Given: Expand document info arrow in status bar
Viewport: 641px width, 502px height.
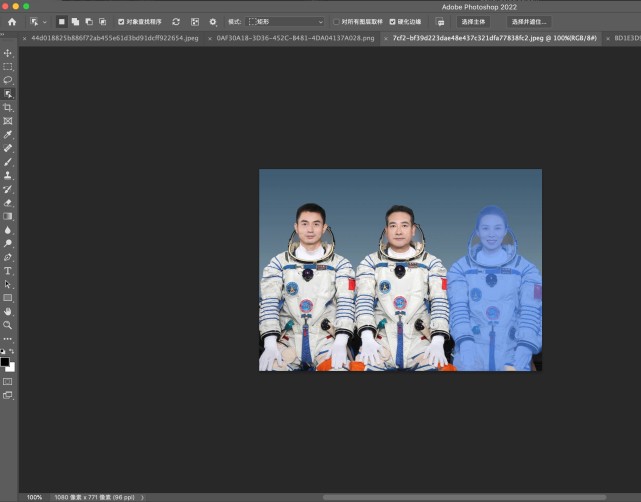Looking at the screenshot, I should [142, 497].
